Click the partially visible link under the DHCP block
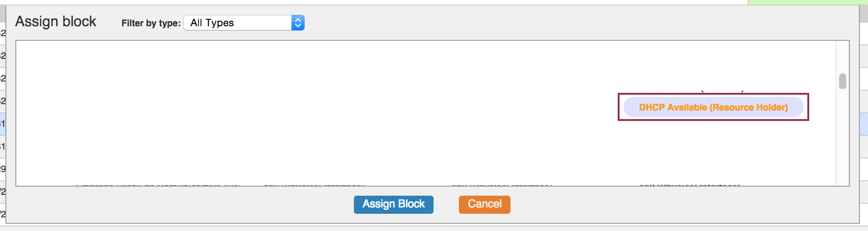 pos(689,184)
